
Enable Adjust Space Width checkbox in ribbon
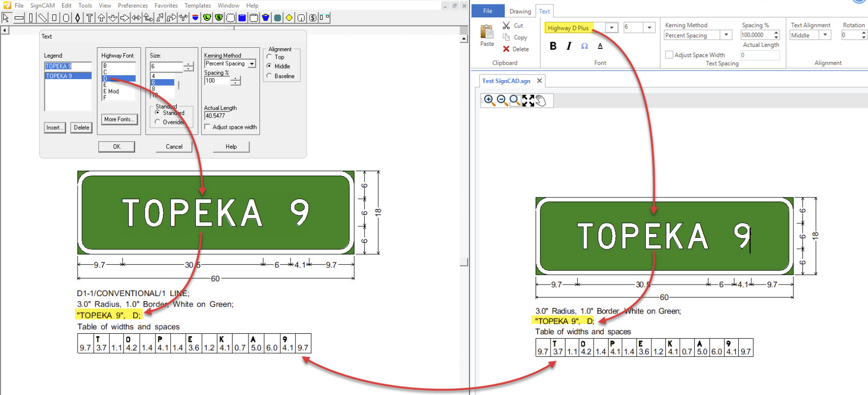(x=669, y=55)
